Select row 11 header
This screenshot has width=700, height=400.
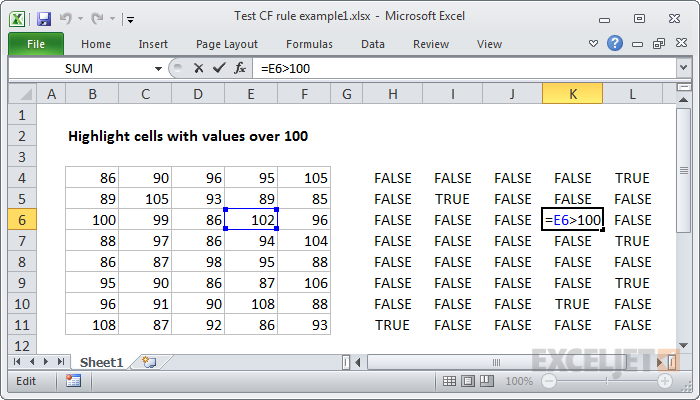[x=22, y=325]
